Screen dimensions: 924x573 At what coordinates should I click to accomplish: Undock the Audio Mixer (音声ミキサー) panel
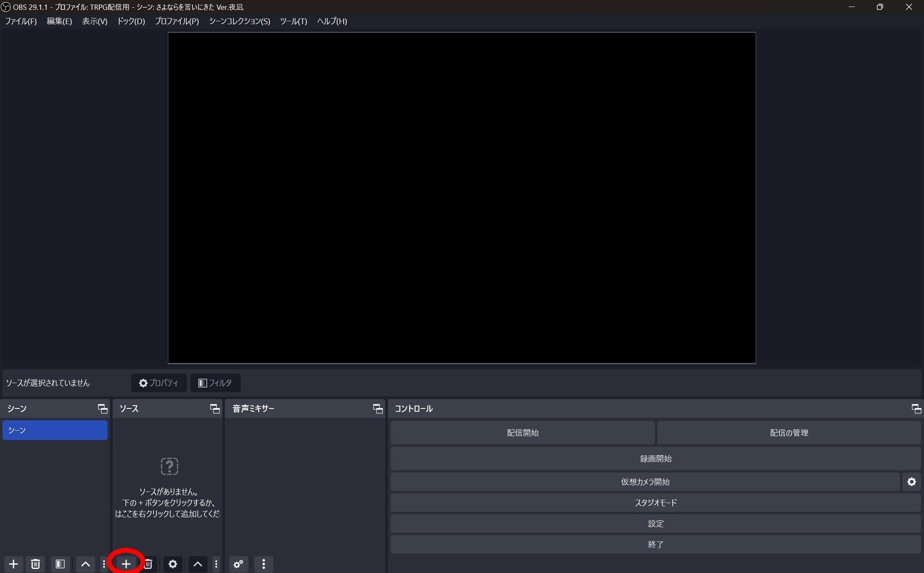tap(378, 408)
